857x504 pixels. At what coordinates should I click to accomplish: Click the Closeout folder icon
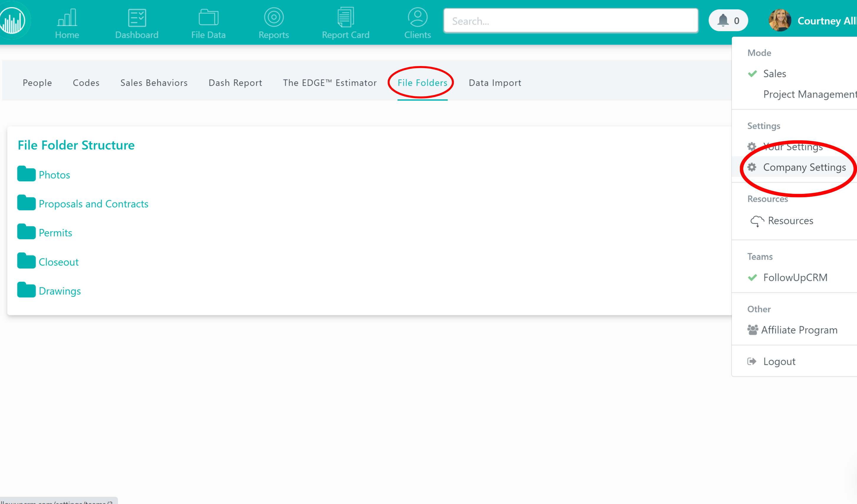(27, 261)
